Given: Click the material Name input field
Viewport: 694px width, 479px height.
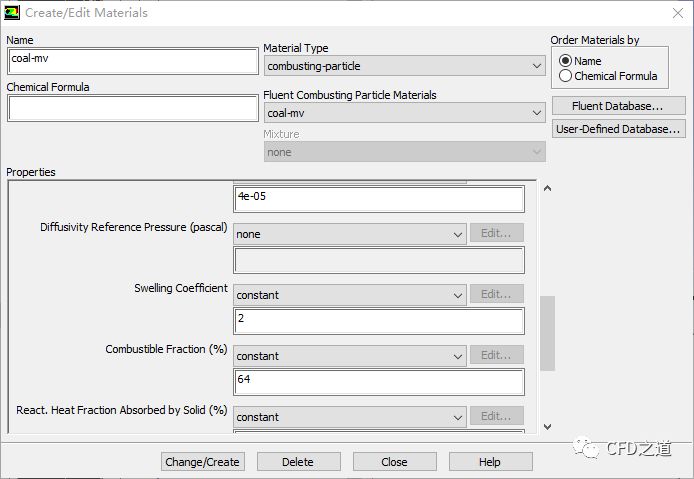Looking at the screenshot, I should pyautogui.click(x=132, y=60).
